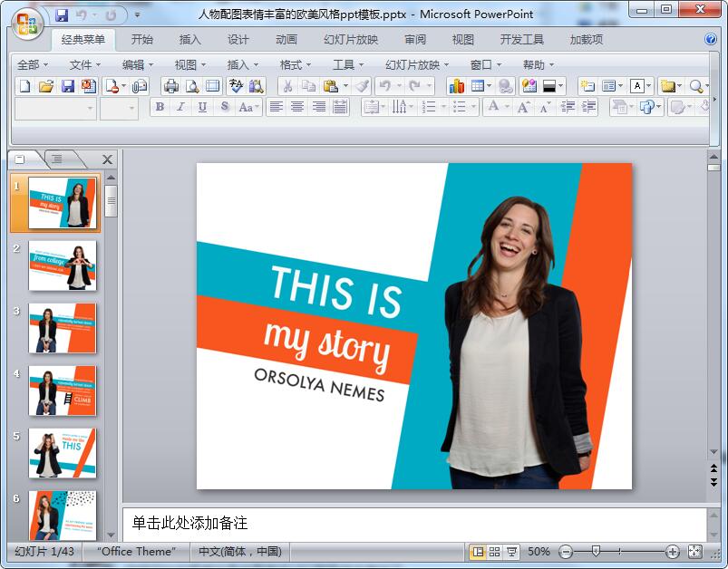The image size is (728, 569).
Task: Zoom out with the minus button
Action: point(566,552)
